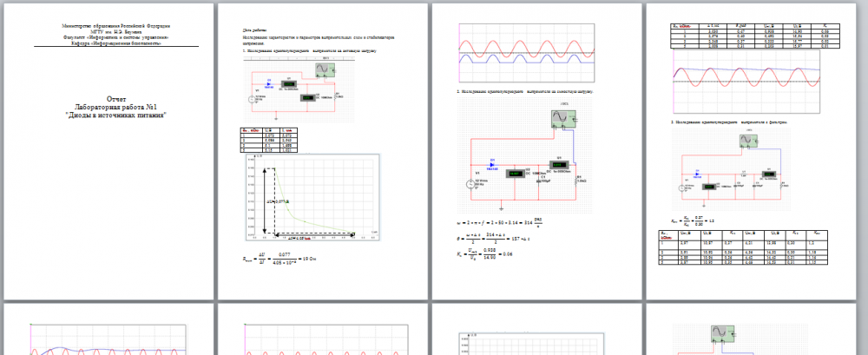868x355 pixels.
Task: Click the 'Цель работы' heading on page two
Action: pyautogui.click(x=255, y=30)
